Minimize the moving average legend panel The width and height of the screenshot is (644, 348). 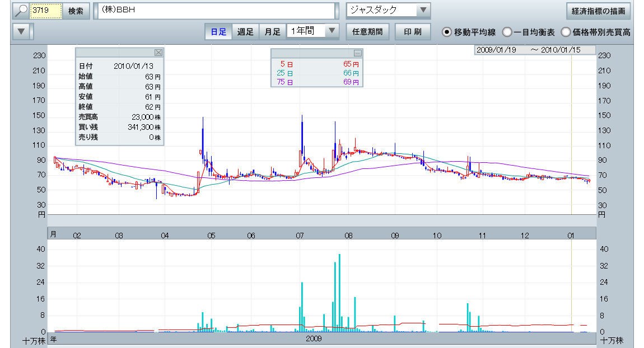coord(358,53)
